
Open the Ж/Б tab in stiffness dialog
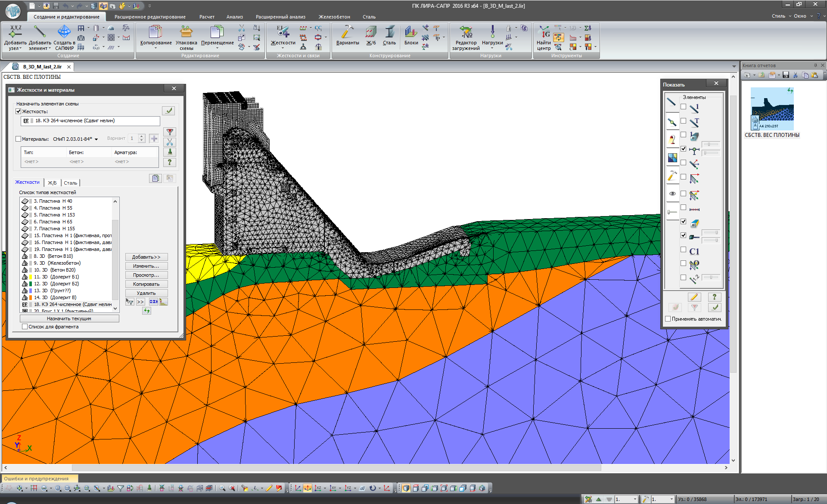coord(52,183)
